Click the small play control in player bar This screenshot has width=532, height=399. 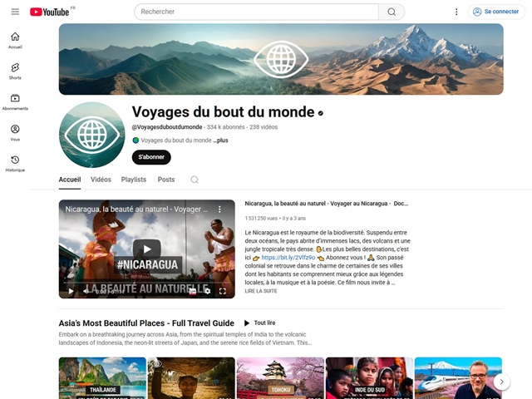click(x=71, y=291)
